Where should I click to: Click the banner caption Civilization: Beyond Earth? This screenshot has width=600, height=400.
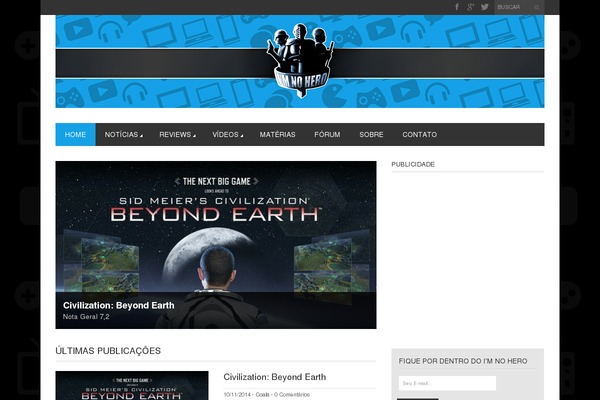pos(119,305)
